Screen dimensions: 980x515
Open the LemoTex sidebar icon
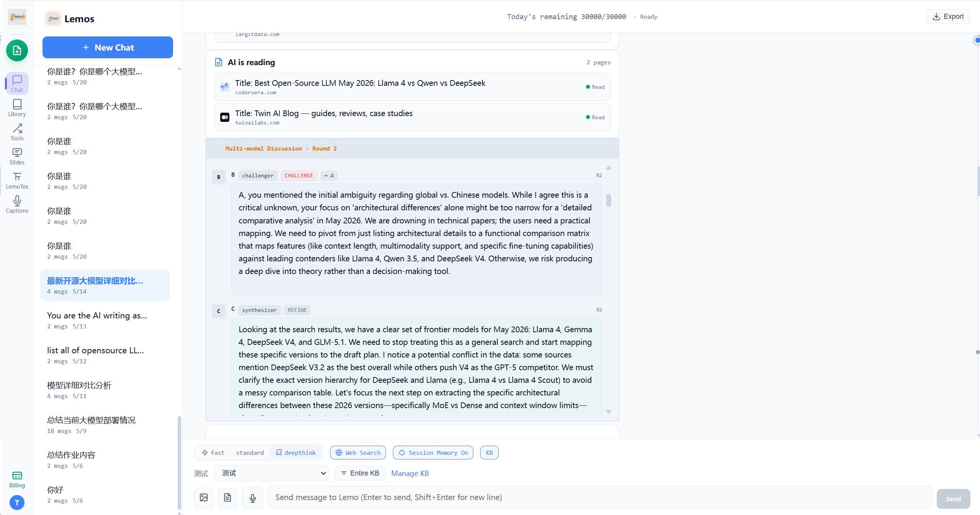17,180
